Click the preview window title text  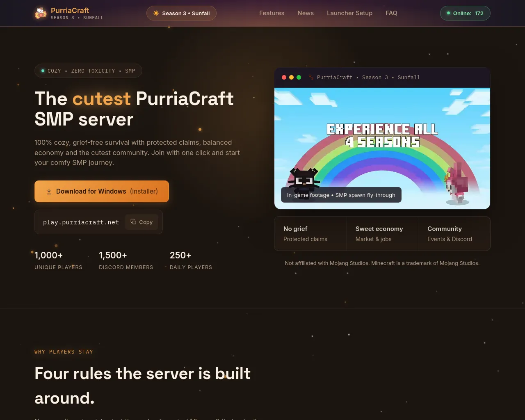pos(368,77)
